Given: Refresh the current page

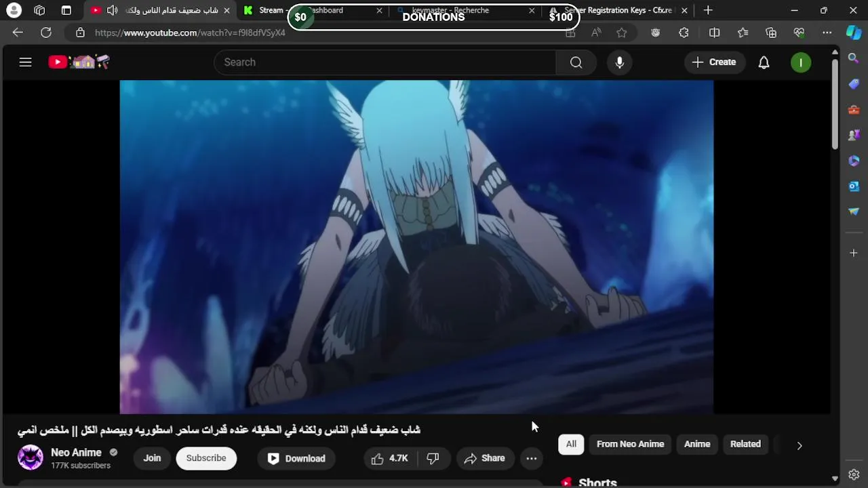Looking at the screenshot, I should [x=46, y=33].
